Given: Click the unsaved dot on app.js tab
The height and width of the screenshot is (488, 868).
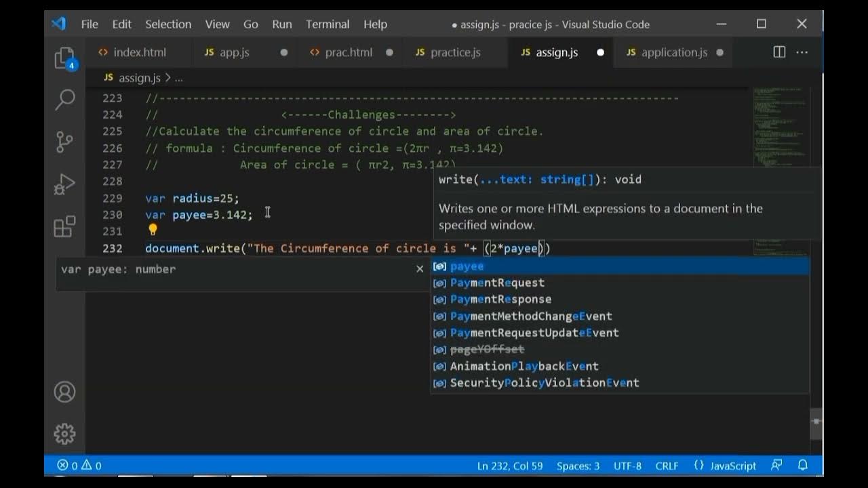Looking at the screenshot, I should click(x=284, y=52).
